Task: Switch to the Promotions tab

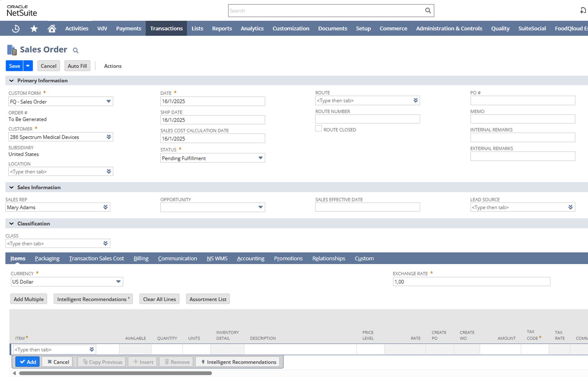Action: 288,259
